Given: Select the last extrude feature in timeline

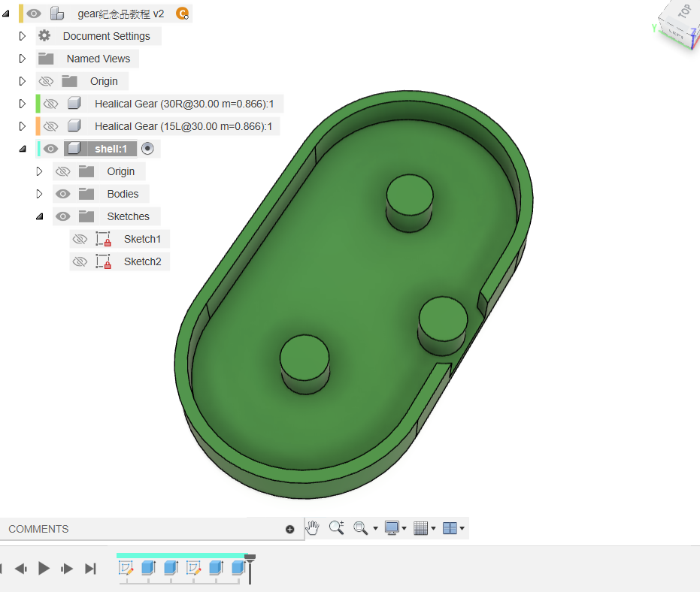Looking at the screenshot, I should (x=238, y=568).
